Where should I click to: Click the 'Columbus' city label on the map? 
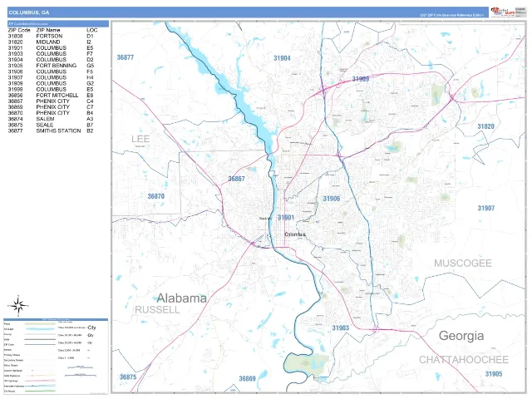[x=295, y=234]
